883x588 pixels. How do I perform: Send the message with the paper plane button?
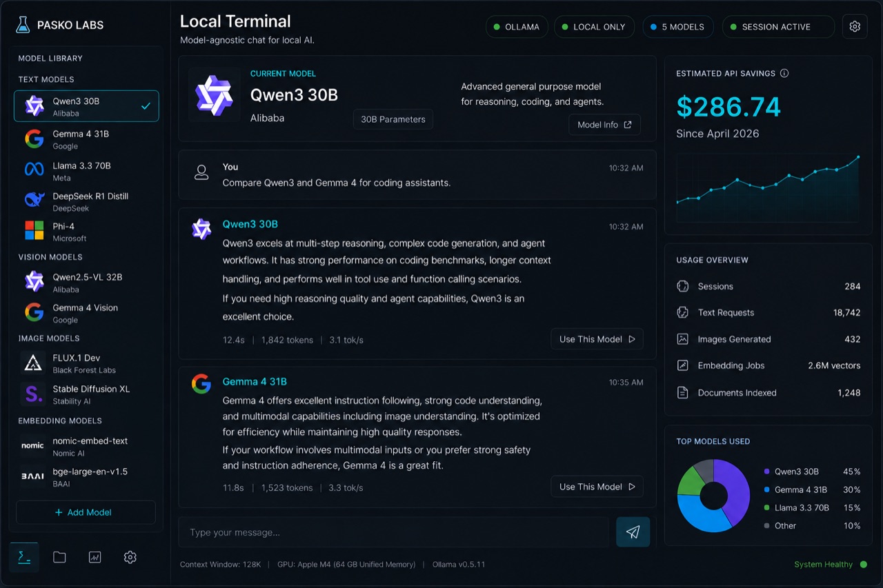(x=633, y=531)
